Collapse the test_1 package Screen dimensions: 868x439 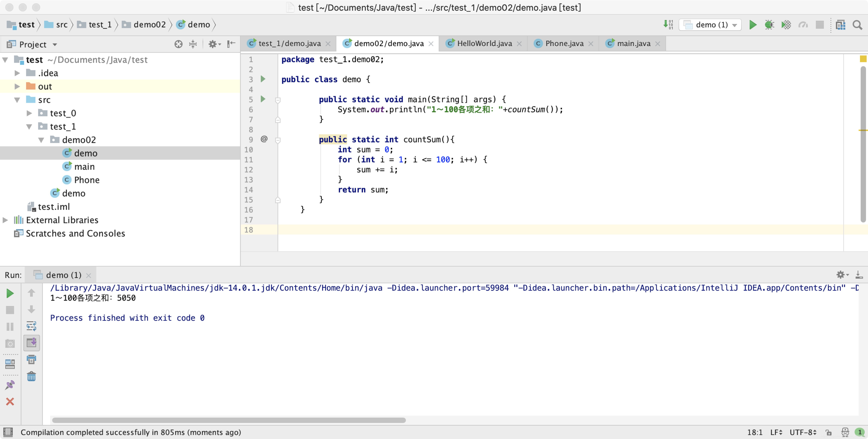pyautogui.click(x=29, y=127)
